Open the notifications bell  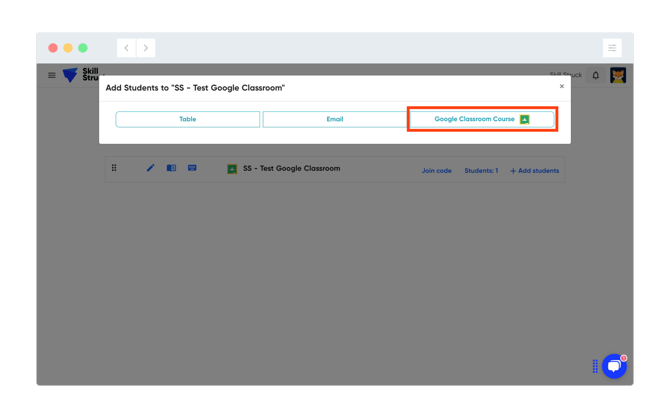pos(596,75)
